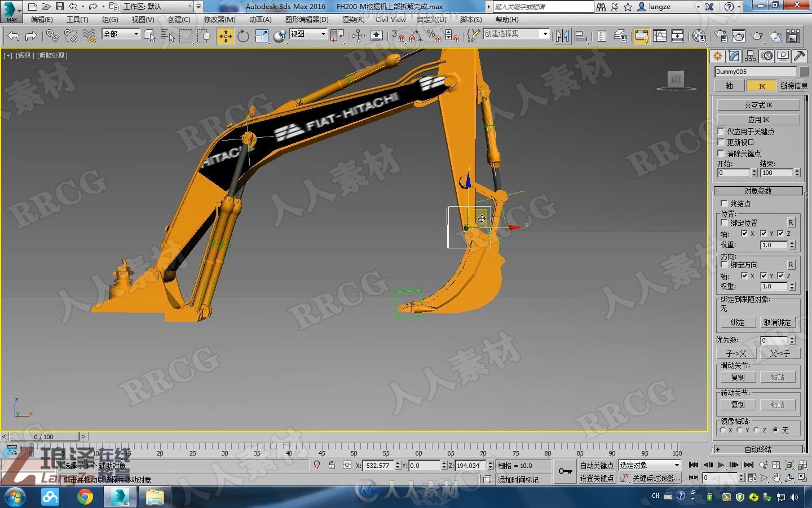Uncheck Z axis under 方向 section

780,275
